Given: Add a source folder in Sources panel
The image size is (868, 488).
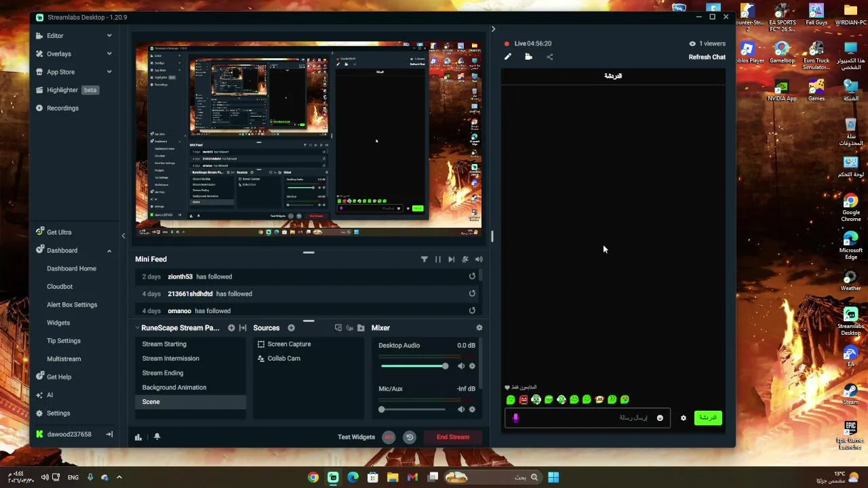Looking at the screenshot, I should 361,327.
